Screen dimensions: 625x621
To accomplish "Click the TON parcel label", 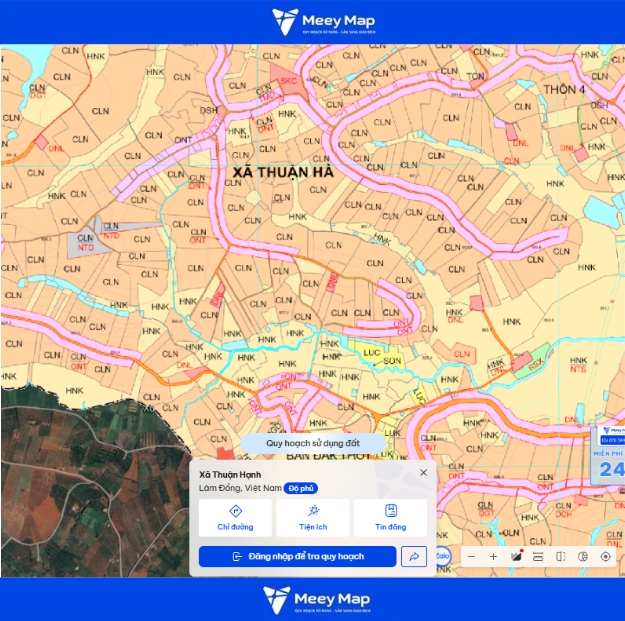I will point(475,77).
